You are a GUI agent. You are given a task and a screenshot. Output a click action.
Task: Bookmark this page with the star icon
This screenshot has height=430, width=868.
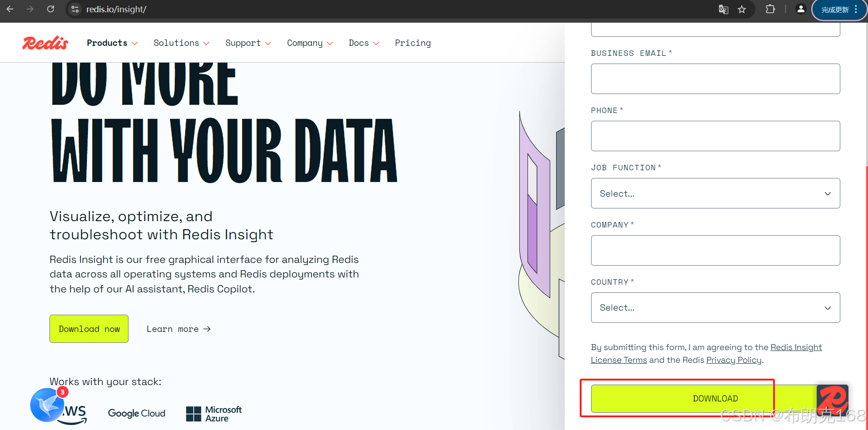(742, 9)
